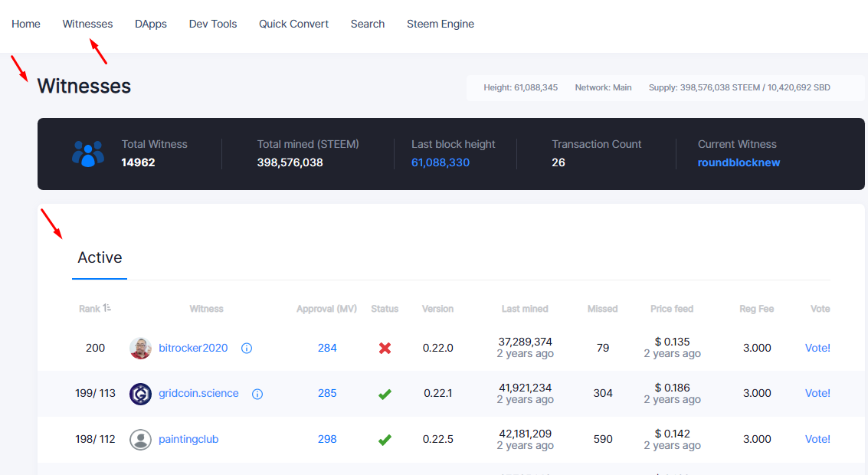Click green check status for paintingclub
The height and width of the screenshot is (475, 868).
pyautogui.click(x=385, y=440)
